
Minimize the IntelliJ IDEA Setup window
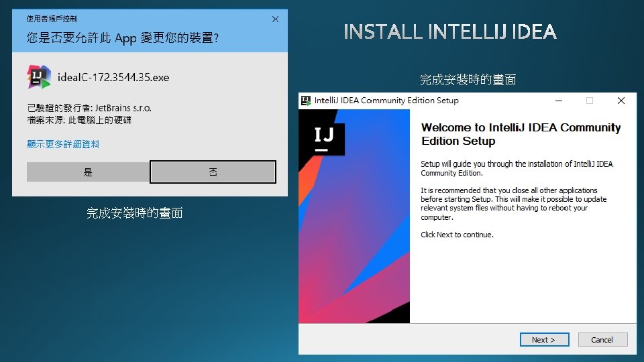[559, 101]
